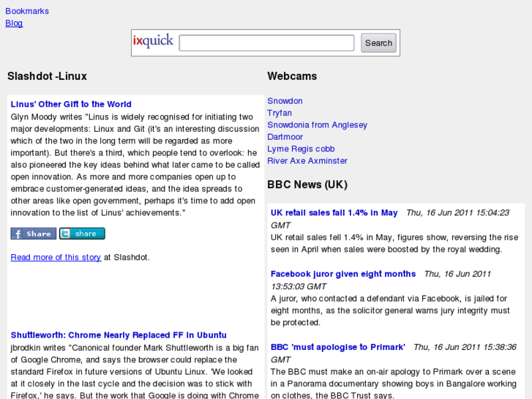Image resolution: width=532 pixels, height=399 pixels.
Task: Click the Search button
Action: [378, 42]
